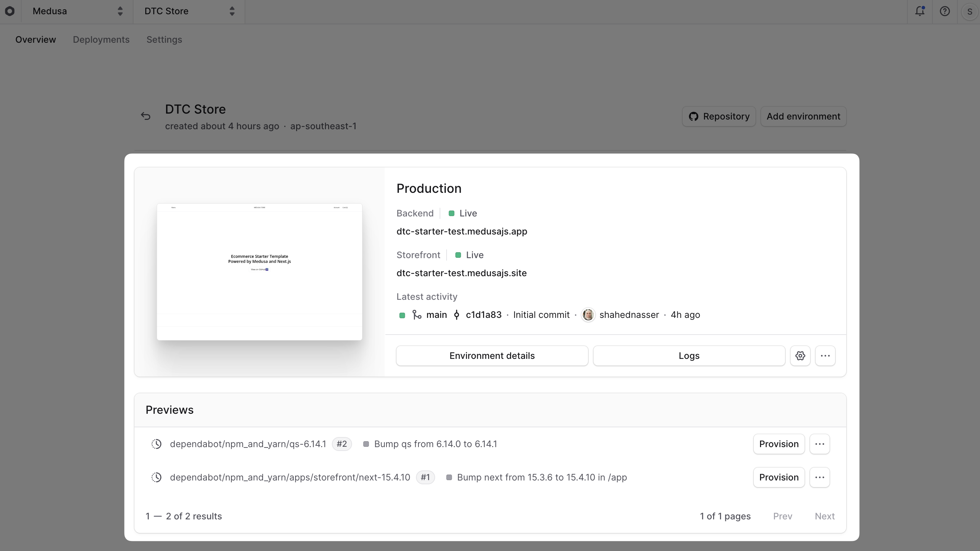
Task: Click Add environment
Action: pyautogui.click(x=803, y=116)
